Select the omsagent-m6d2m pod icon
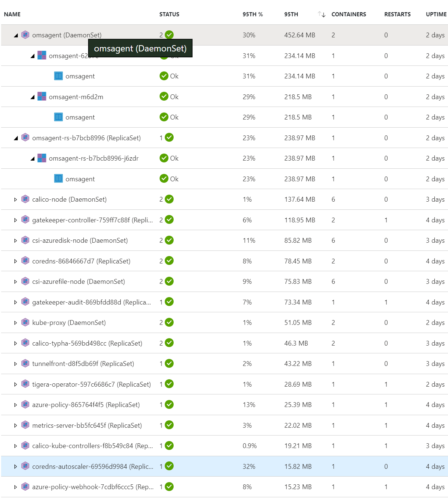Viewport: 448px width, 501px height. [42, 97]
